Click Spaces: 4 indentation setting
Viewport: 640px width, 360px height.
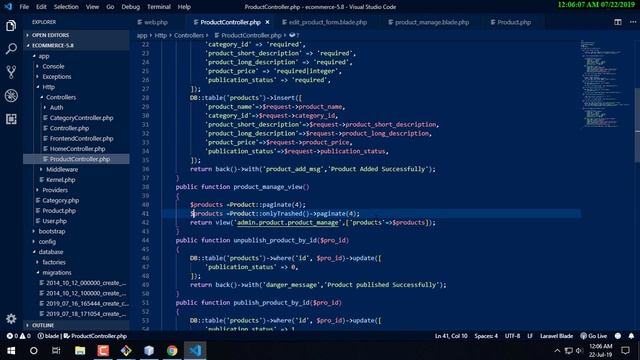click(486, 336)
